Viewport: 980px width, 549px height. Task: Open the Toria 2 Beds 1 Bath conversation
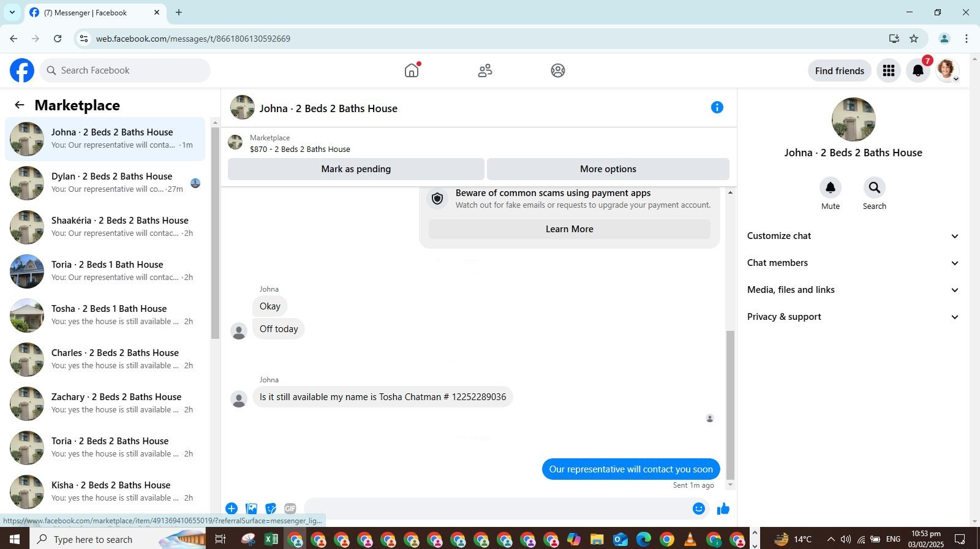coord(105,271)
